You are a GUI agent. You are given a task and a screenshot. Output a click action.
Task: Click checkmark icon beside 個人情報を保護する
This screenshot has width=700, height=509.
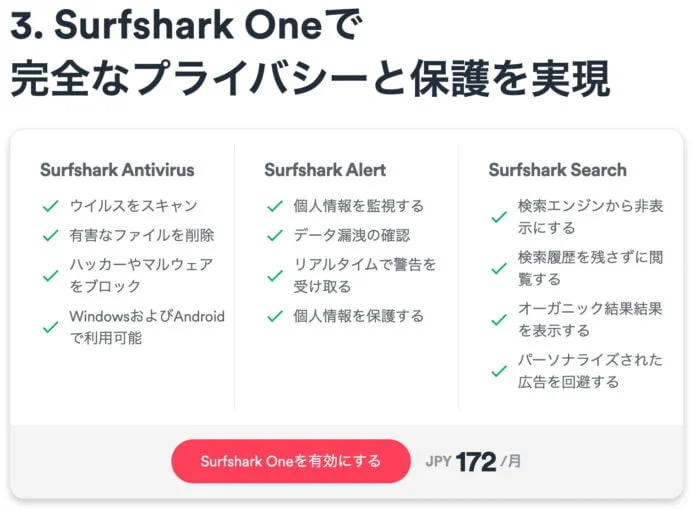pos(274,316)
